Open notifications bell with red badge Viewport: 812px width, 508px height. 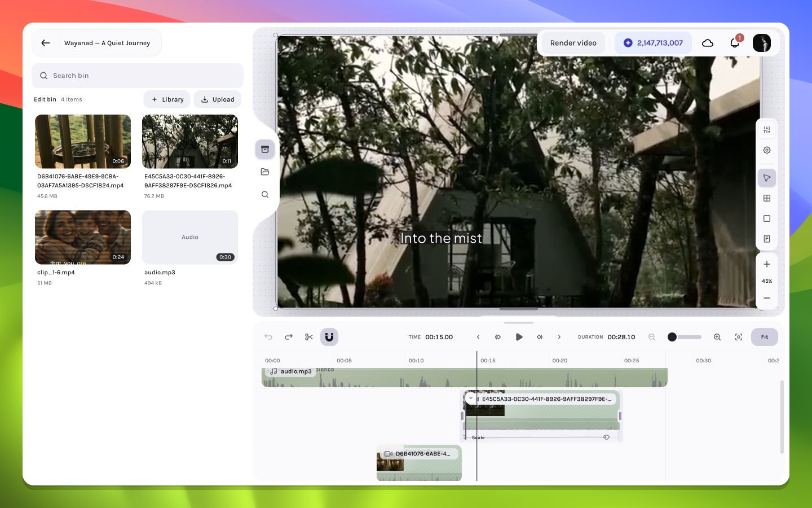[735, 43]
